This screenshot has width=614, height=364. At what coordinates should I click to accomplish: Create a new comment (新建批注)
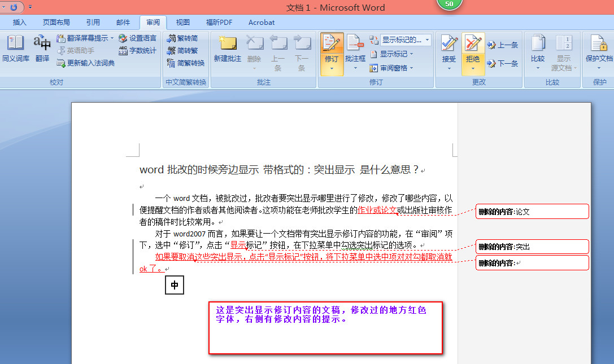(x=228, y=49)
